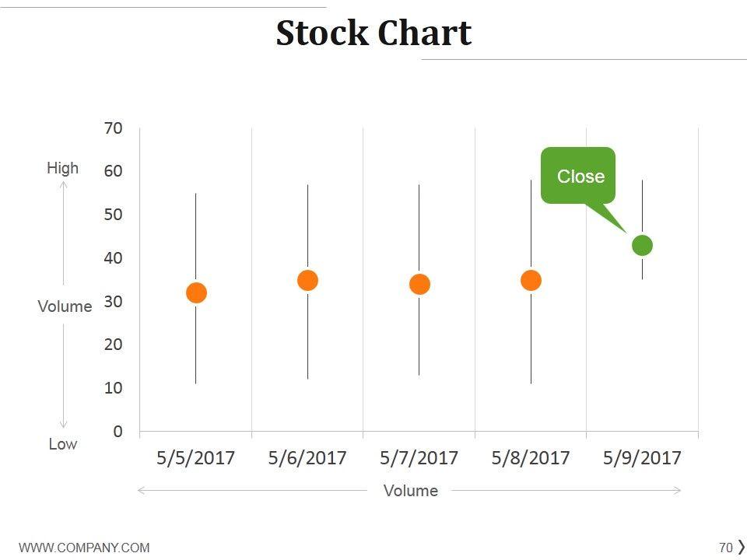Click the upward arrow beneath the High label
Viewport: 747px width, 560px height.
(63, 233)
